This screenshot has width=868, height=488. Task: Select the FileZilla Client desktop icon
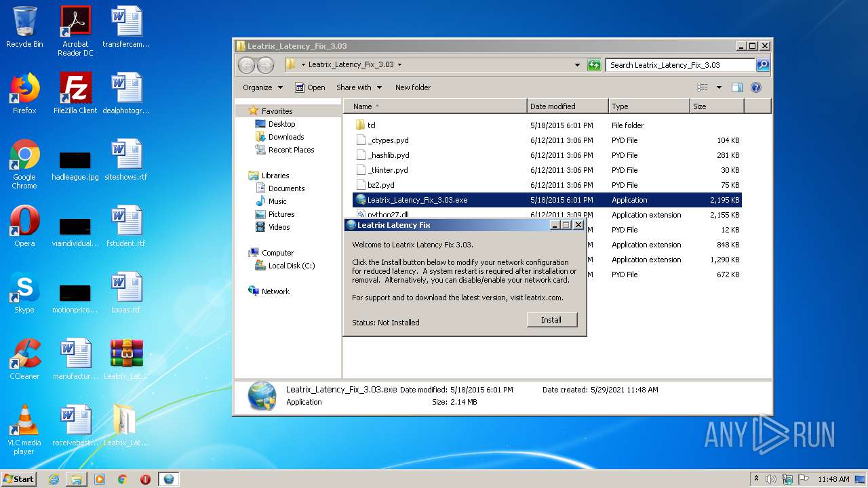(75, 94)
